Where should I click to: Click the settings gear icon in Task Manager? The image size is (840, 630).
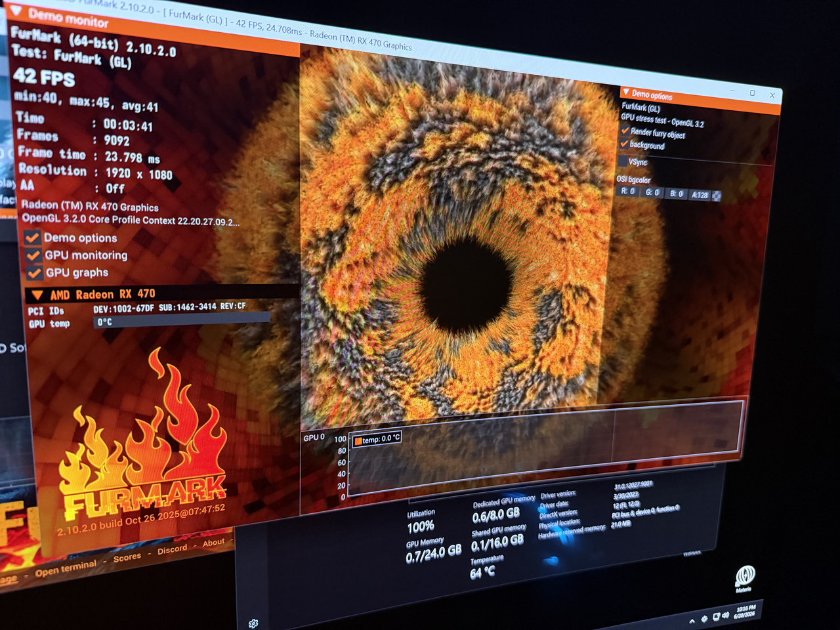[253, 623]
